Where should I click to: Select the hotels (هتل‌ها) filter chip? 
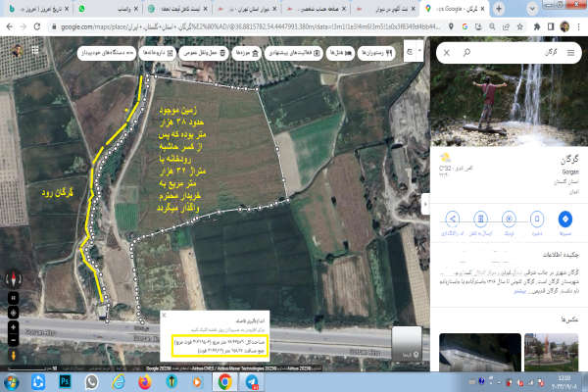pyautogui.click(x=340, y=53)
